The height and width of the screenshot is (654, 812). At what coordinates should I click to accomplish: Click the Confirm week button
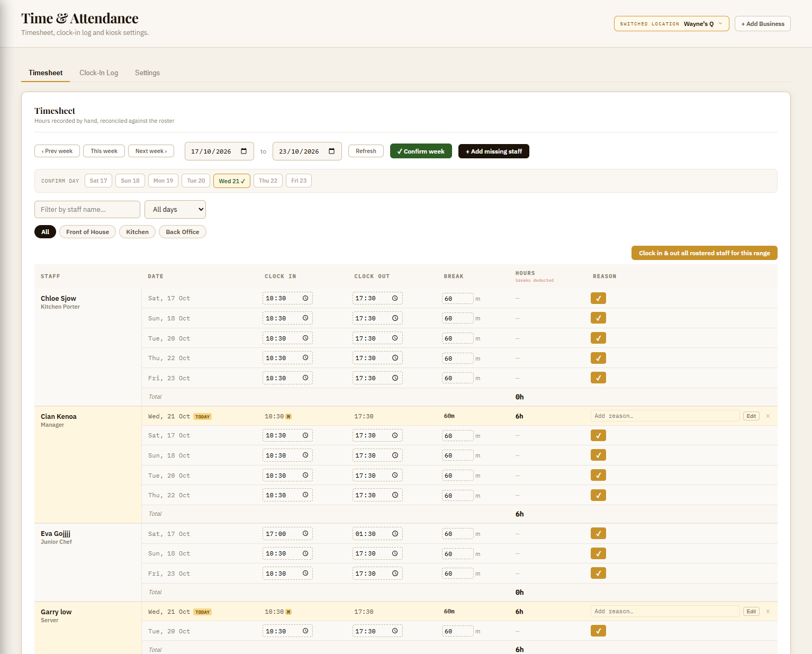pos(421,151)
